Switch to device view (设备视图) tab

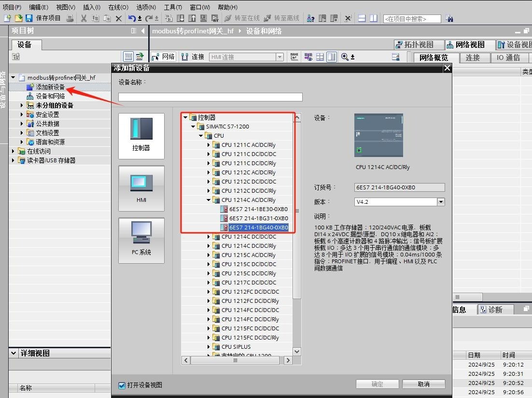pos(515,44)
